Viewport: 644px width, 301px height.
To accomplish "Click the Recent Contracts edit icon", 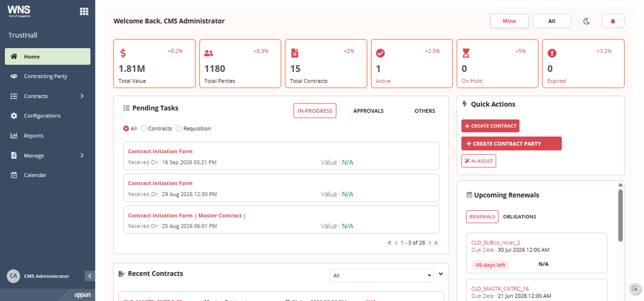I will pos(121,274).
